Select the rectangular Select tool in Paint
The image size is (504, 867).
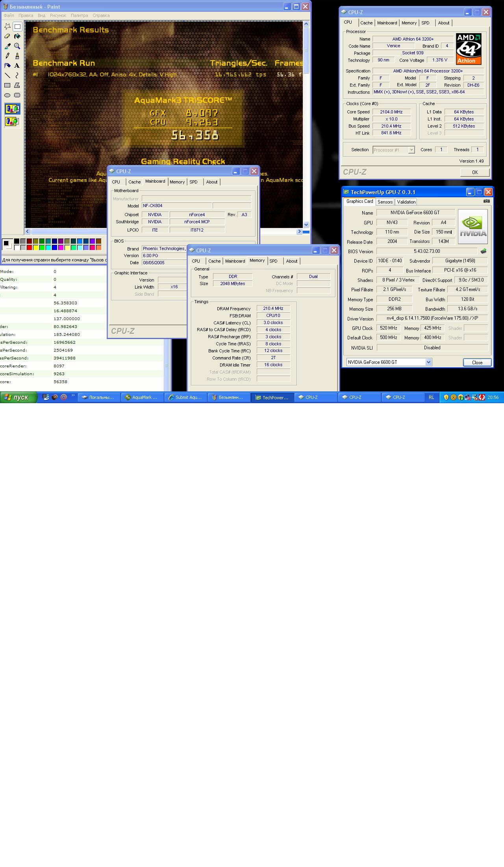click(17, 26)
